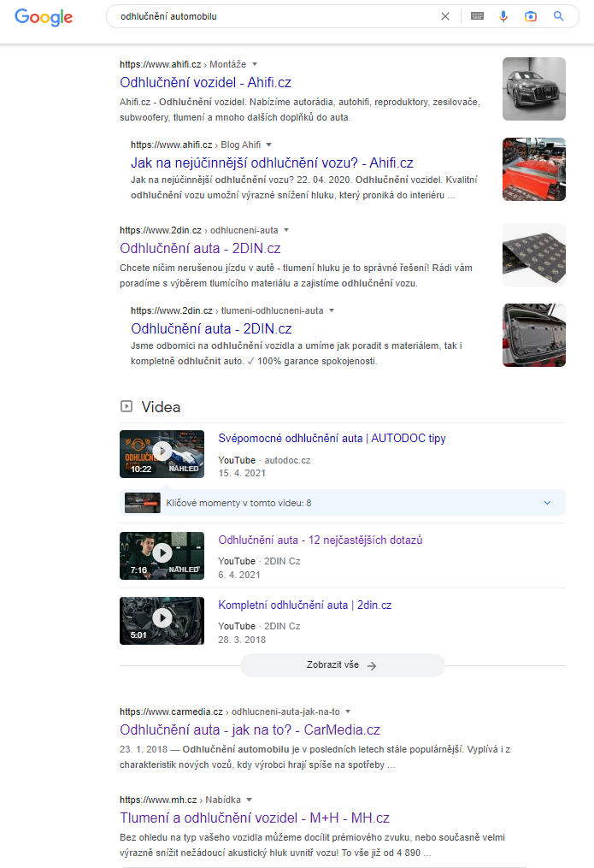Viewport: 594px width, 868px height.
Task: Open Svépomocné odhlučnění auta AUTODOC video link
Action: click(x=332, y=439)
